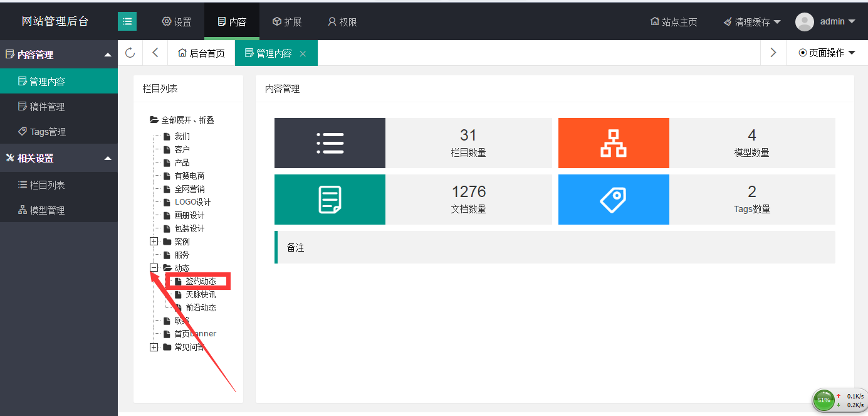Expand the 常见问答 tree folder

pyautogui.click(x=154, y=347)
